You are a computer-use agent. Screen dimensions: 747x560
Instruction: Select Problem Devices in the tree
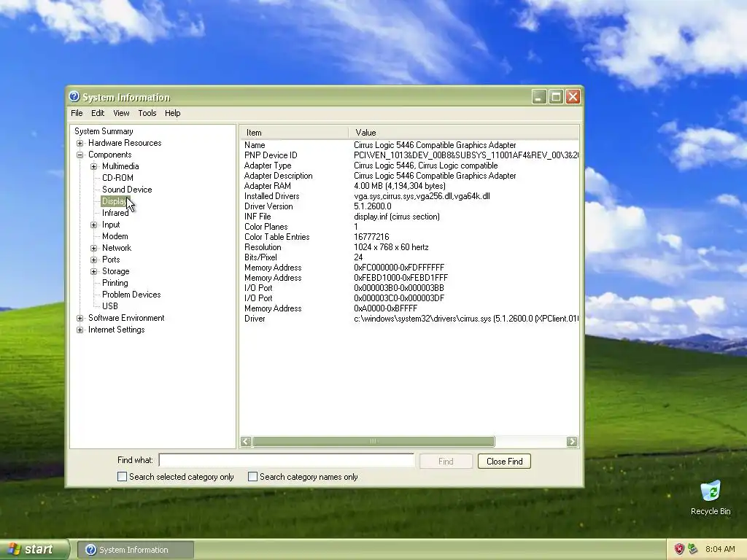[131, 295]
